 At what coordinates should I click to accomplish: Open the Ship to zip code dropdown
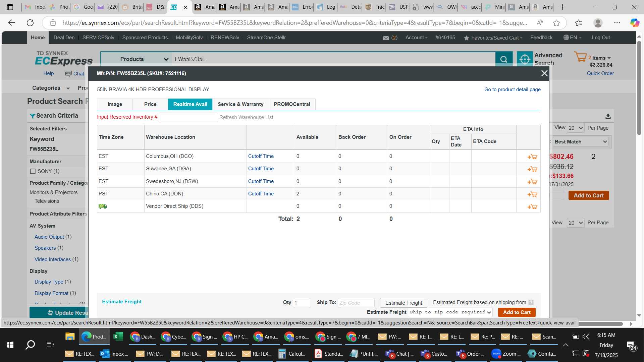[450, 312]
